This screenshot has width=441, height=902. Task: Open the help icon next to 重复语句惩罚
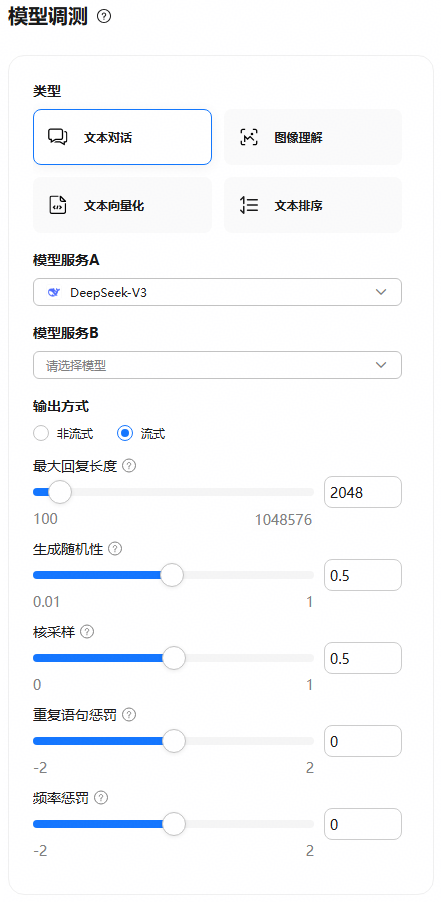coord(129,714)
